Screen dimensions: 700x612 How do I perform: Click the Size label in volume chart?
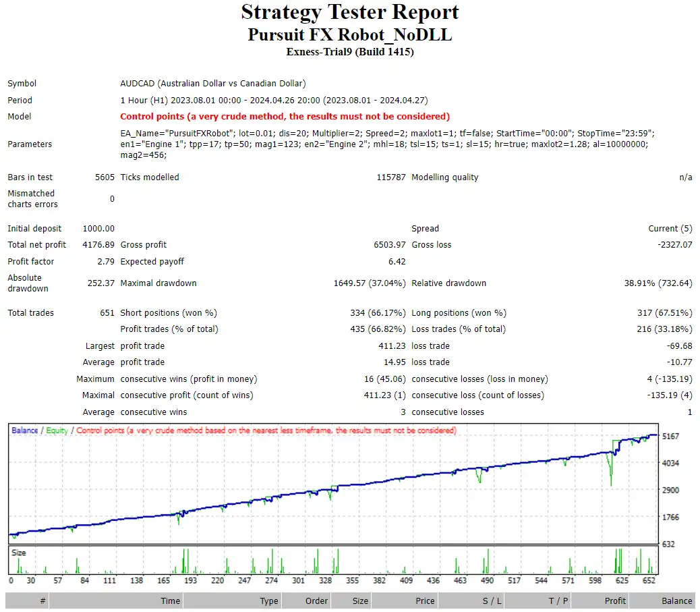coord(19,553)
